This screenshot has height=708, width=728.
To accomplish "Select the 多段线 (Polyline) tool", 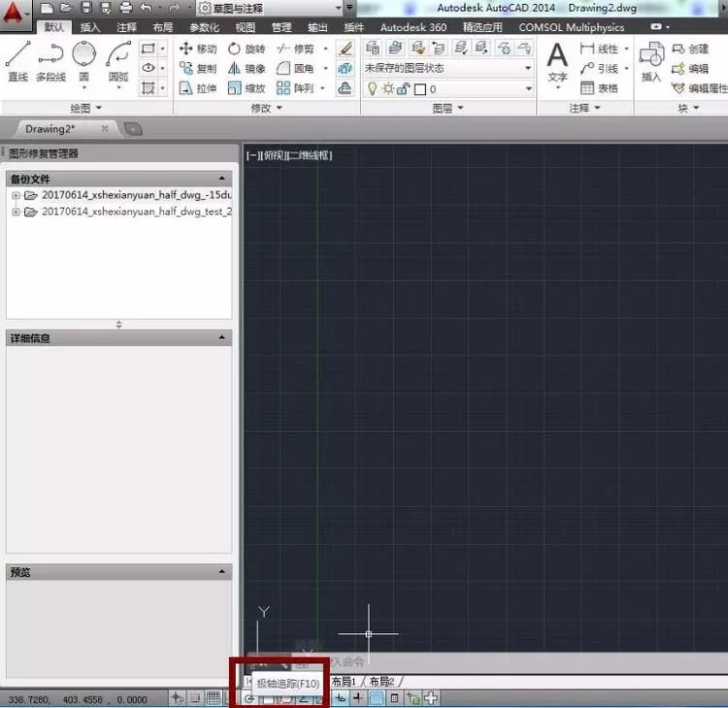I will 50,60.
